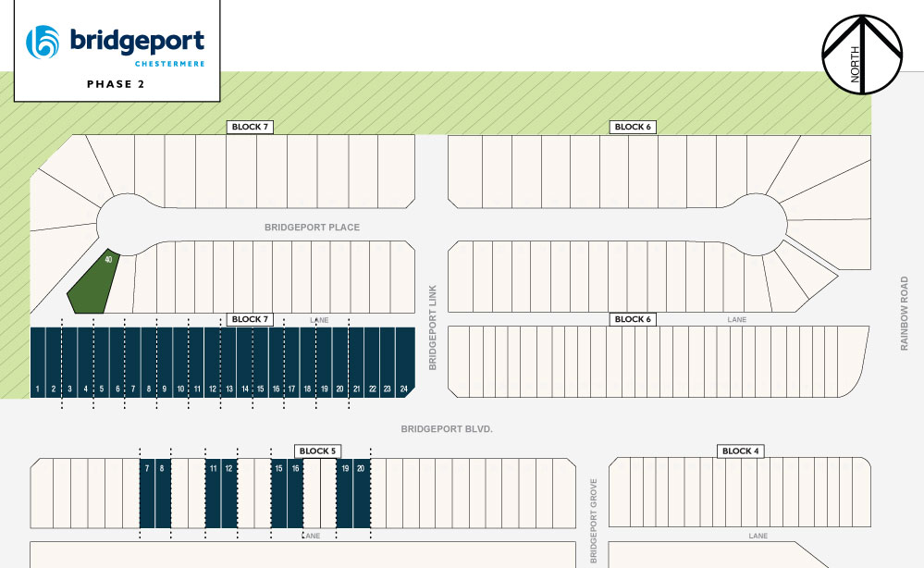Choose lot 11 in Block 5
This screenshot has width=924, height=568.
click(213, 493)
